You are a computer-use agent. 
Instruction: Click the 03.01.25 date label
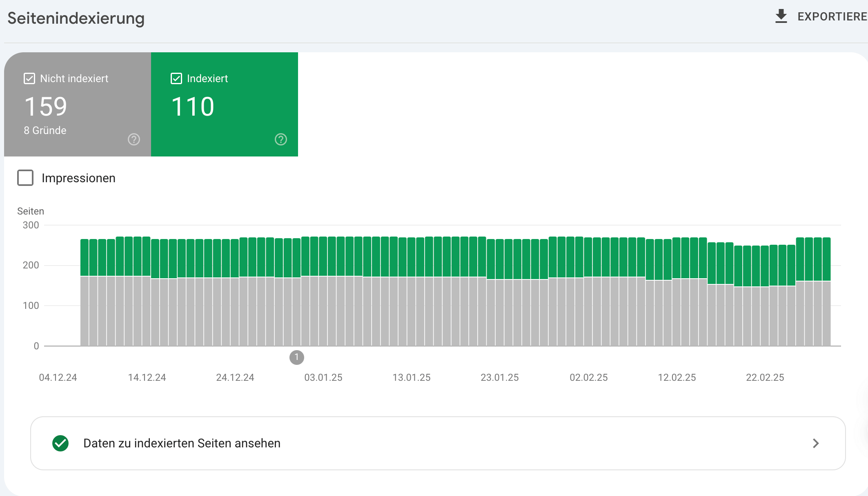323,378
